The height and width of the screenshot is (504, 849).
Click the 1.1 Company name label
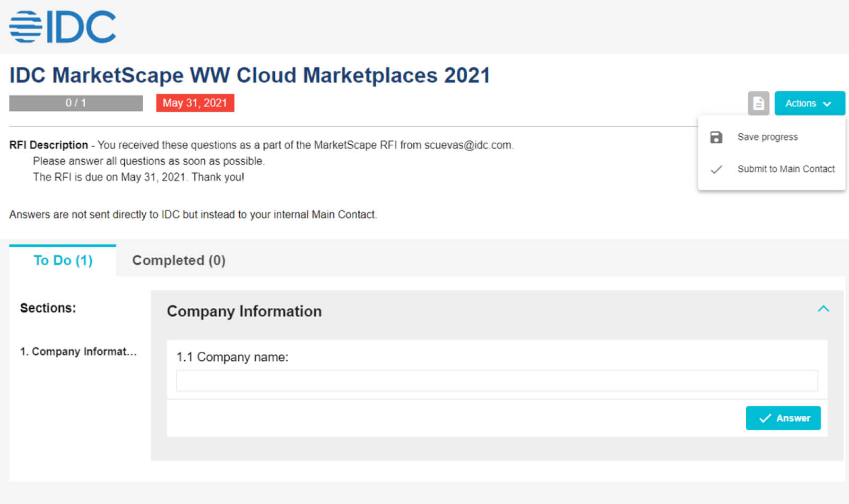pyautogui.click(x=232, y=357)
